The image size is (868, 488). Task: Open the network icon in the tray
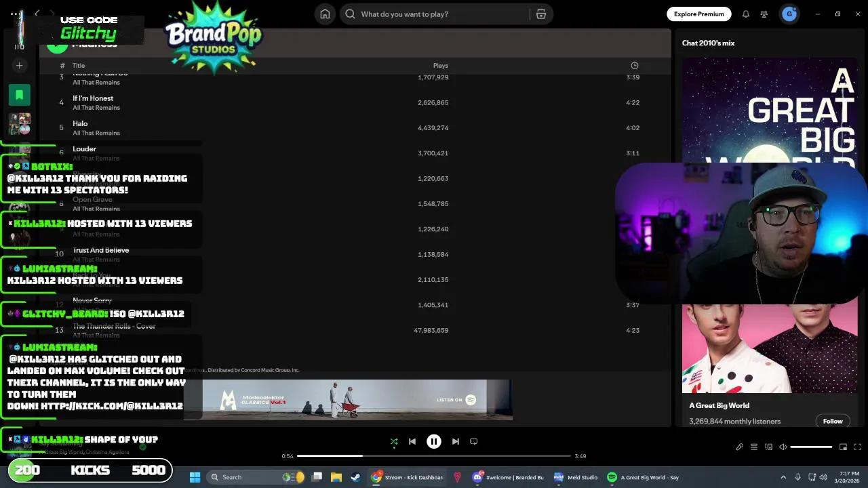pos(812,477)
